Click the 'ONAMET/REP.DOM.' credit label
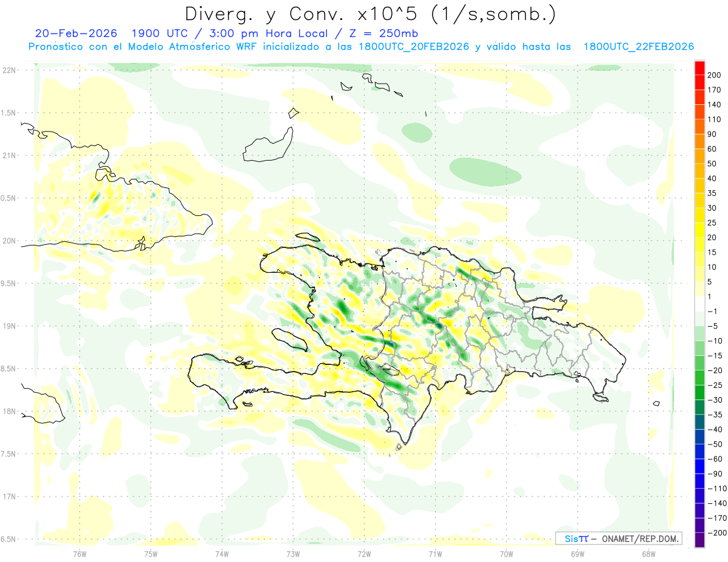Image resolution: width=728 pixels, height=562 pixels. coord(639,538)
